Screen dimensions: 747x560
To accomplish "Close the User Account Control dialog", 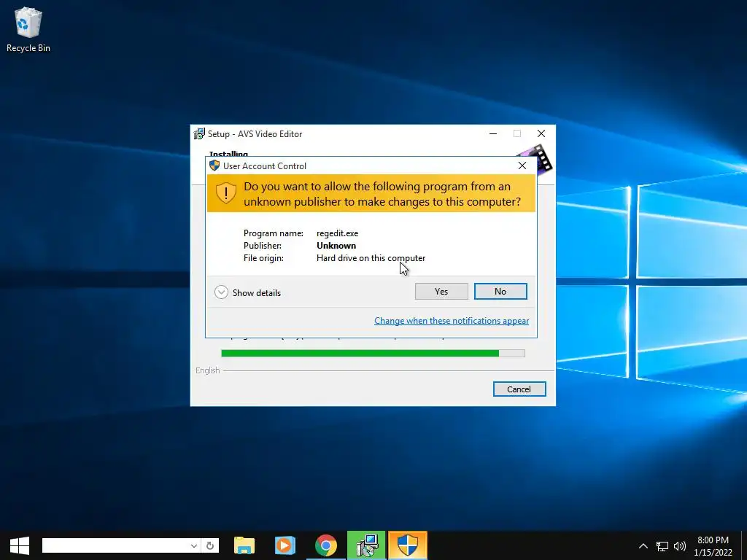I will point(522,166).
